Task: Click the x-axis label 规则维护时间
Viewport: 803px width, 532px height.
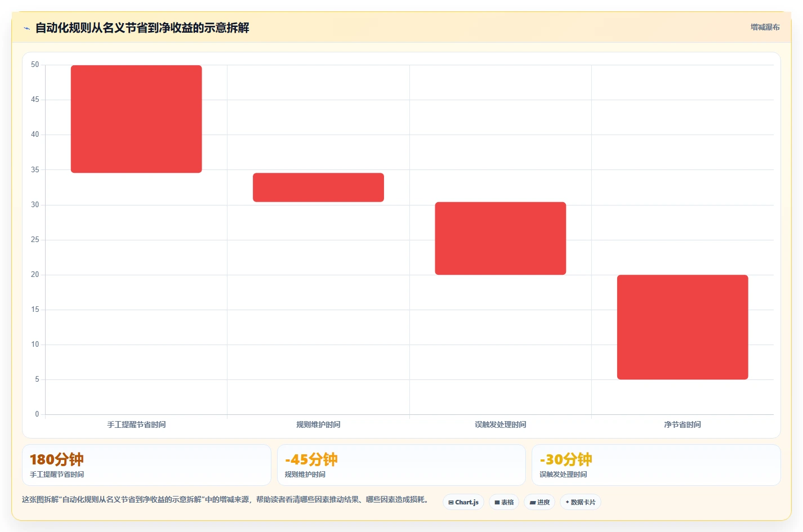Action: tap(318, 424)
